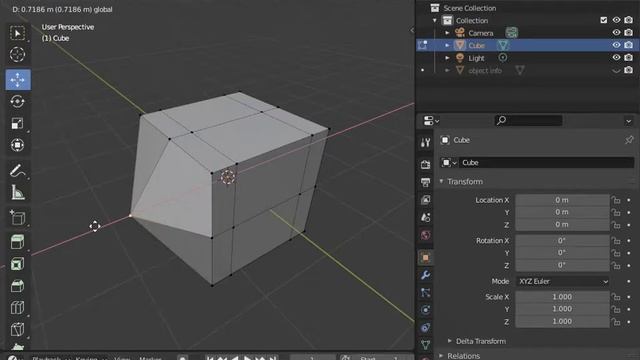Open the View Layer properties tab
Viewport: 640px width, 360px height.
(425, 200)
